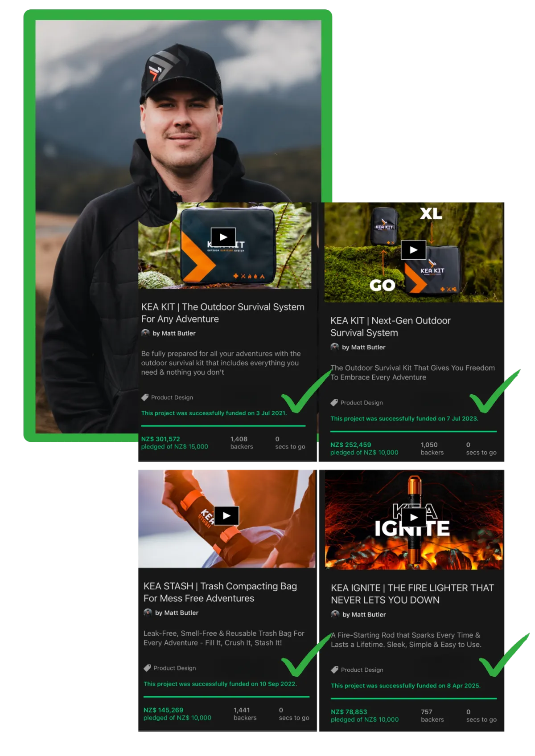
Task: Click Matt Butler avatar on KEA IGNITE card
Action: pyautogui.click(x=335, y=614)
